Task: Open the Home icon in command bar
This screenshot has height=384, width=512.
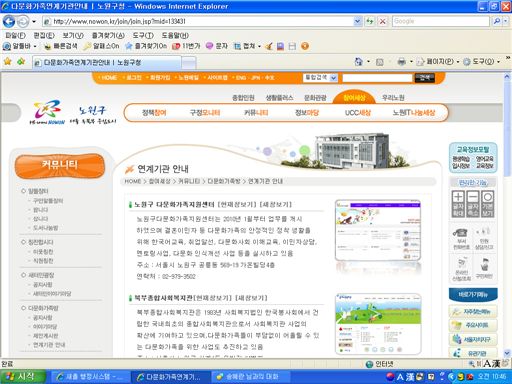Action: [359, 62]
